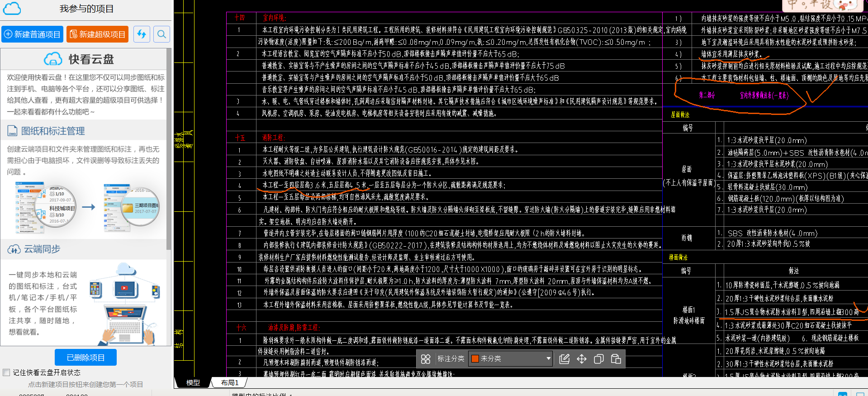Click the four-squares annotation category icon
Screen dimensions: 868x396
(x=426, y=359)
